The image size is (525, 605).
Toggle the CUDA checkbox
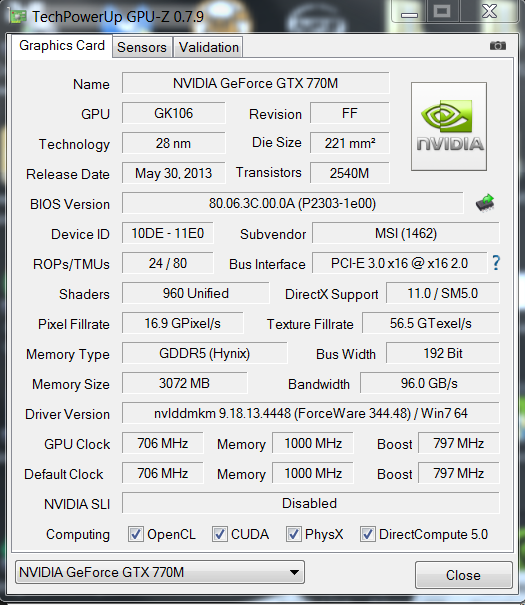point(219,534)
